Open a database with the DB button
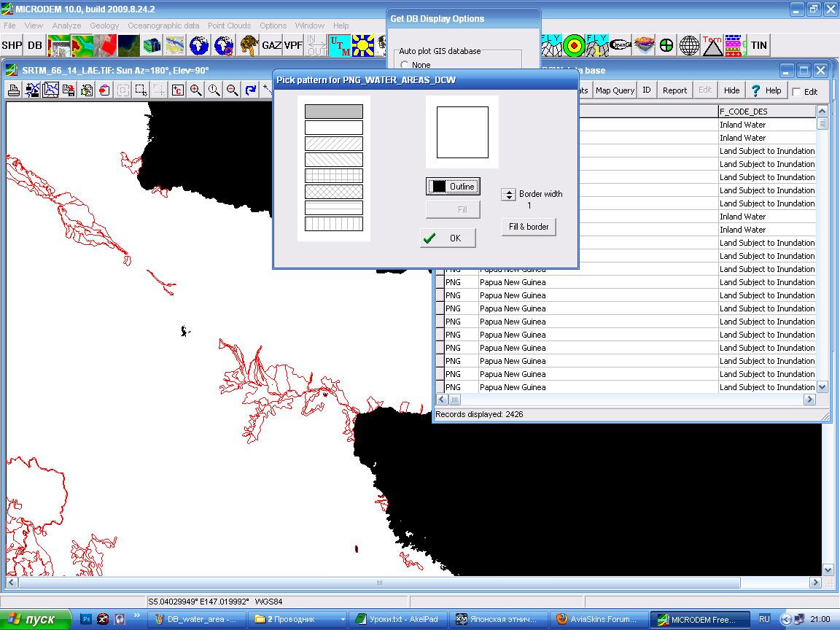The height and width of the screenshot is (630, 840). [x=35, y=45]
